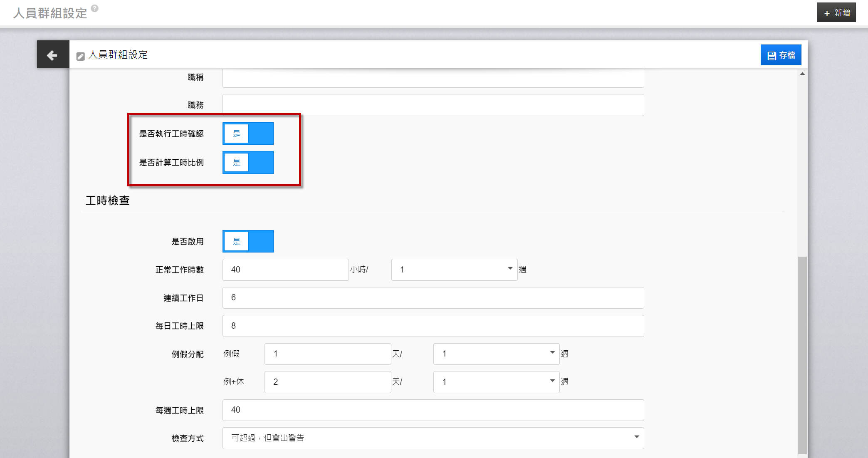Viewport: 868px width, 458px height.
Task: Save with the 存檔 button
Action: tap(781, 55)
